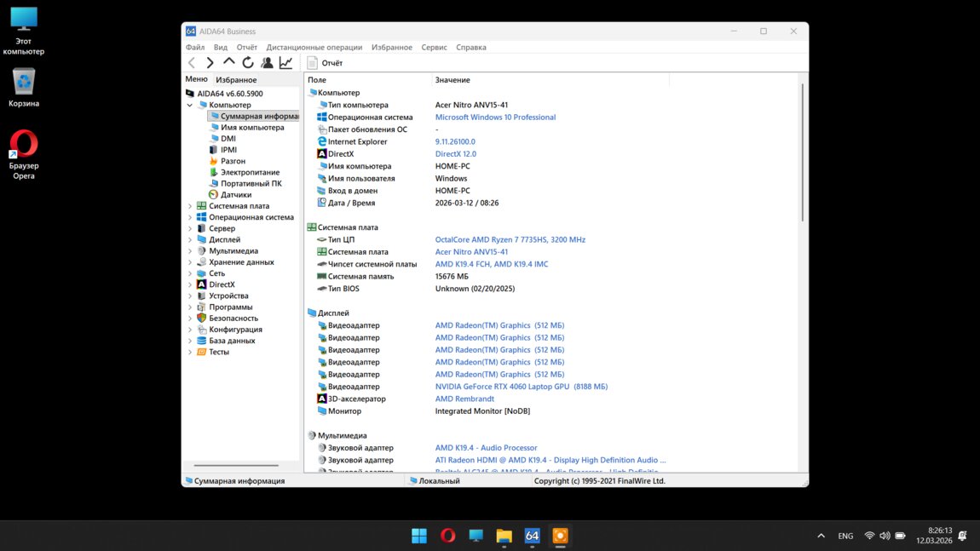Click the up-level arrow in toolbar
Screen dimensions: 980x551
pyautogui.click(x=228, y=62)
